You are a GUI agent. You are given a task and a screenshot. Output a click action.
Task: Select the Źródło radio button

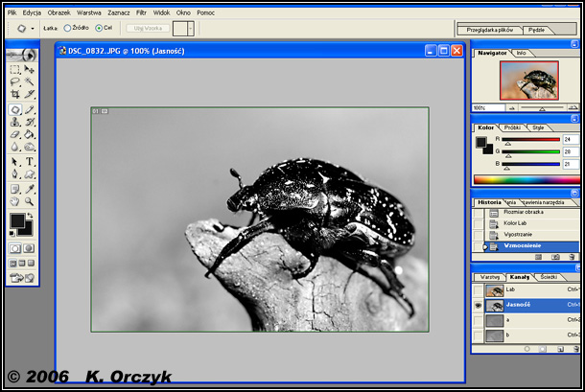pyautogui.click(x=68, y=28)
